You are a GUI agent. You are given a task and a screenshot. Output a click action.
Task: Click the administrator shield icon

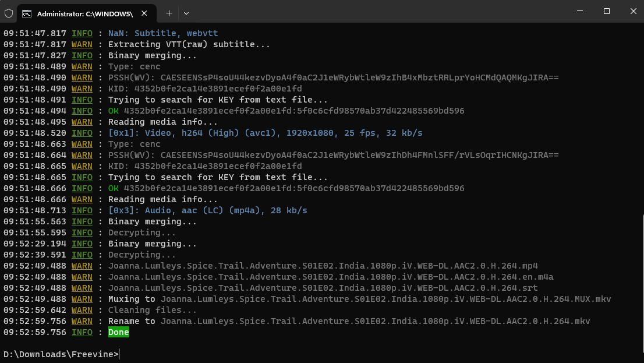point(9,12)
